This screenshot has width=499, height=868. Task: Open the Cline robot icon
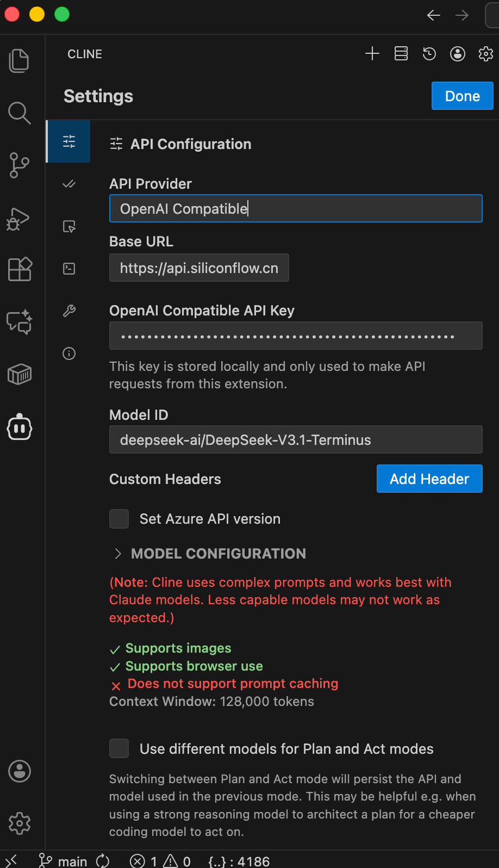20,428
